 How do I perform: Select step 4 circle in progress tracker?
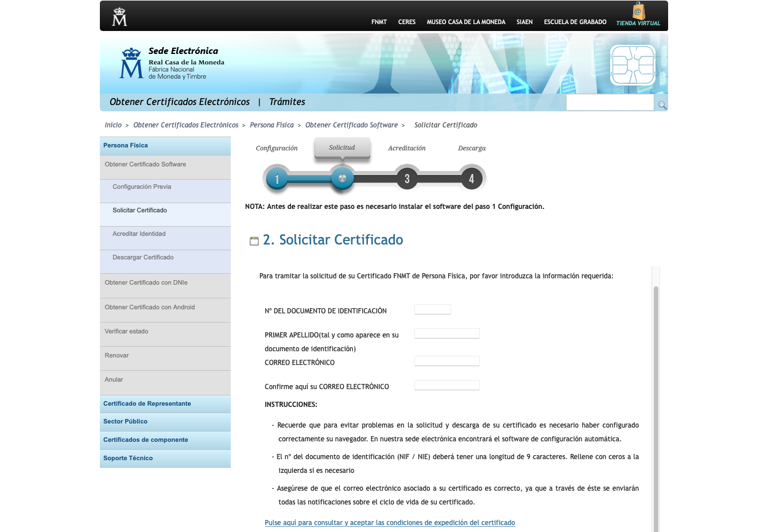[471, 178]
